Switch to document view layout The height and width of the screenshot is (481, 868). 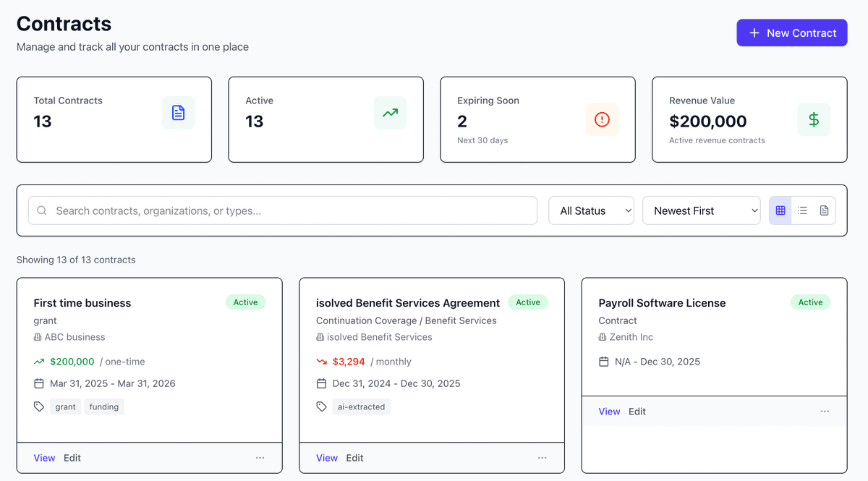click(824, 210)
